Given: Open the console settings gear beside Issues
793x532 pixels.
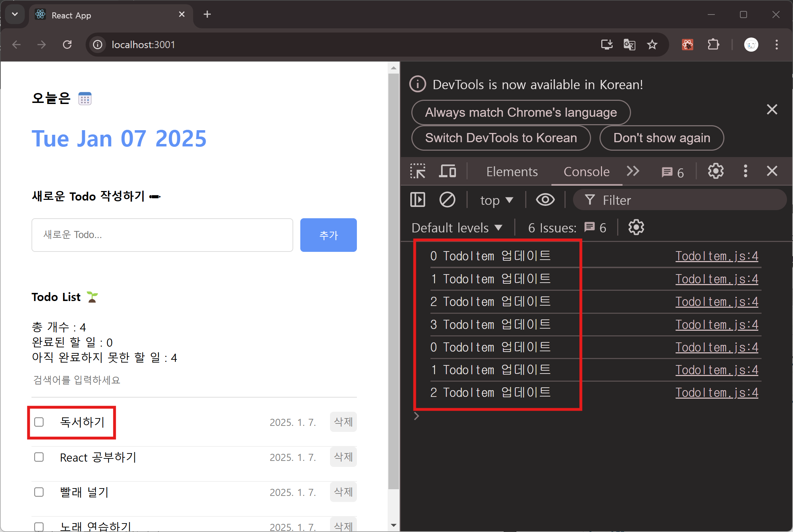Looking at the screenshot, I should [636, 227].
